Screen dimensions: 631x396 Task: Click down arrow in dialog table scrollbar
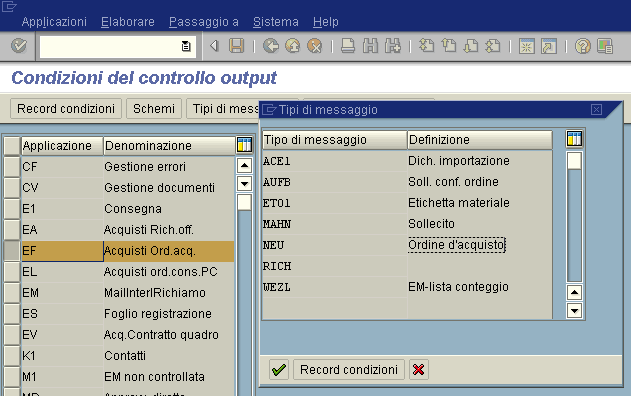(574, 311)
